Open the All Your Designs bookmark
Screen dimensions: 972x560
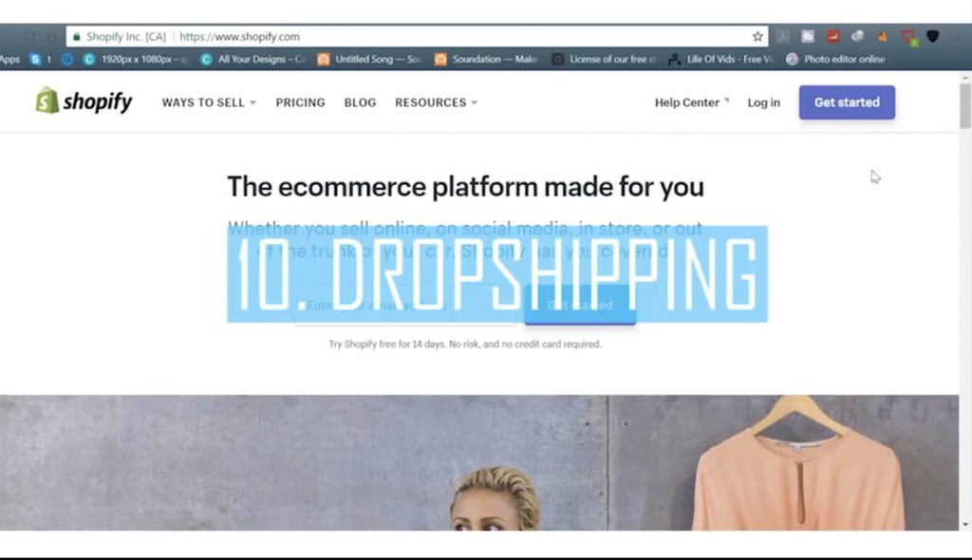252,59
